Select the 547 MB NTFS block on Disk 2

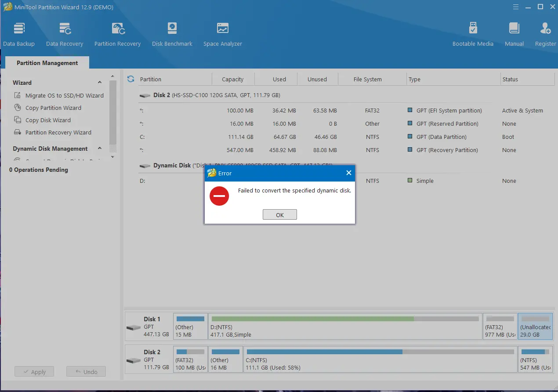click(535, 359)
